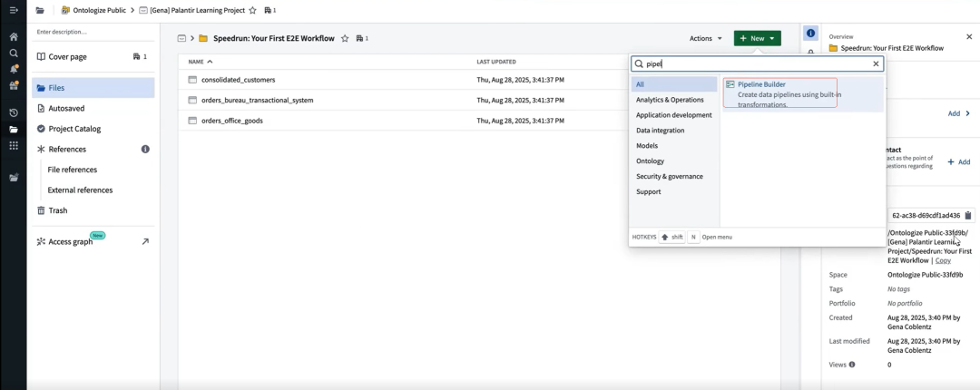980x390 pixels.
Task: Select Security & governance category
Action: click(674, 176)
